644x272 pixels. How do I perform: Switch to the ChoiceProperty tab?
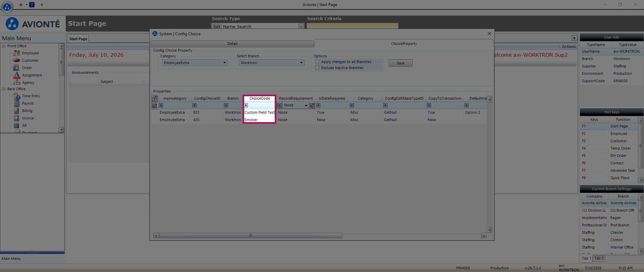404,44
